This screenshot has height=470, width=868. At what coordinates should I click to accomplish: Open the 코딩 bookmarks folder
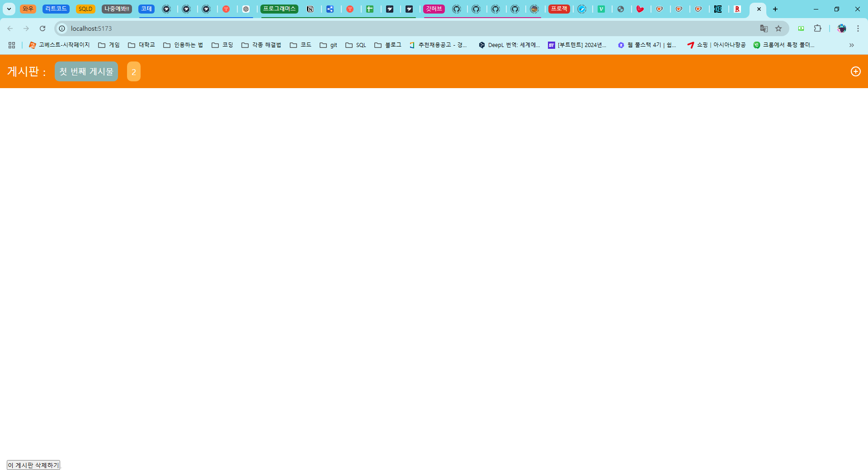(222, 45)
